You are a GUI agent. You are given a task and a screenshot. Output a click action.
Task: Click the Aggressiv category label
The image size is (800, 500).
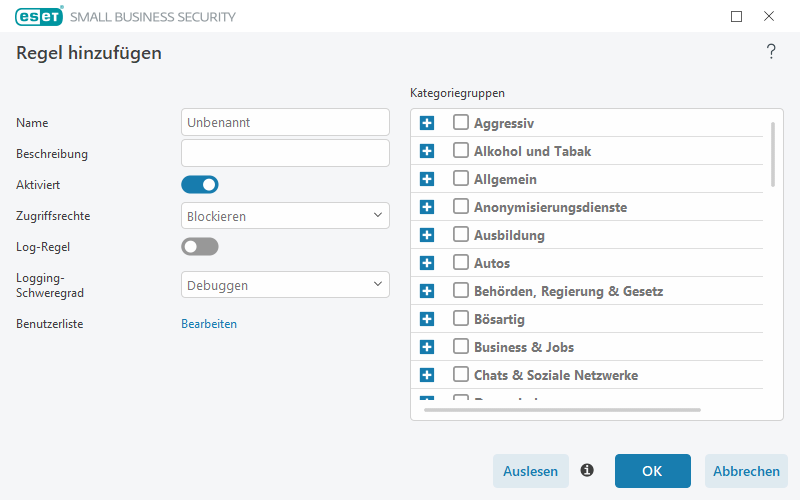pyautogui.click(x=504, y=123)
